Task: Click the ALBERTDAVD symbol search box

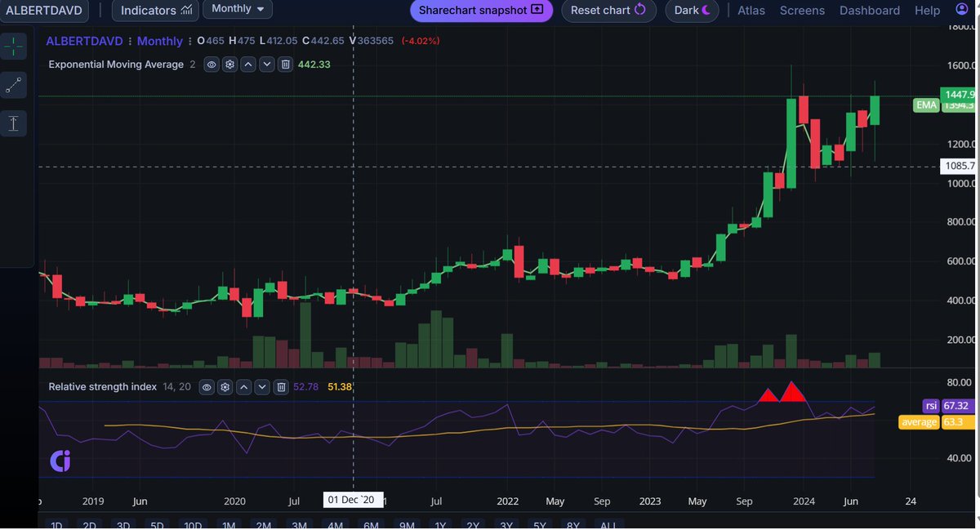Action: tap(46, 11)
